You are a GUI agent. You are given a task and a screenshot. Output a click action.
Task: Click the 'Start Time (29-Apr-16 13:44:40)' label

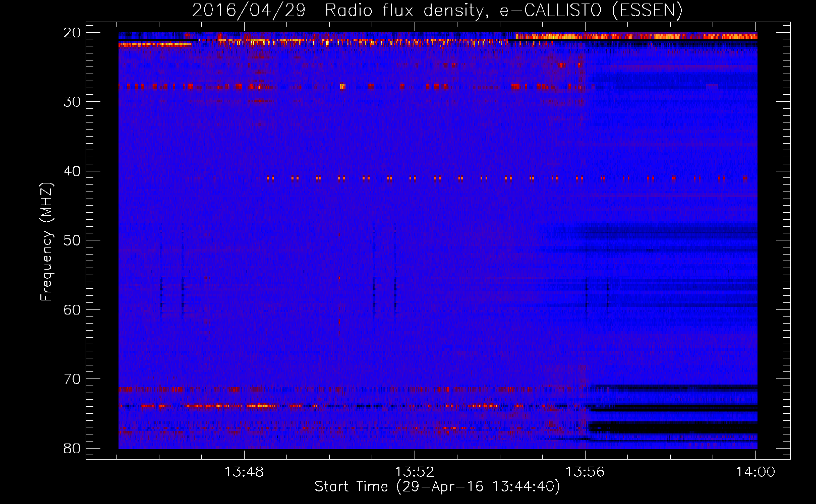pyautogui.click(x=437, y=487)
